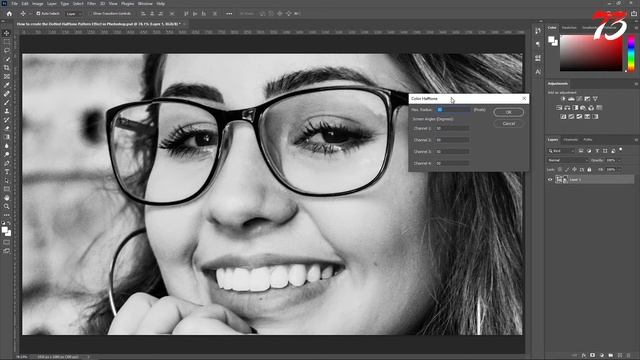Add a Brightness/Contrast adjustment
Screen dimensions: 640x360
[x=563, y=99]
